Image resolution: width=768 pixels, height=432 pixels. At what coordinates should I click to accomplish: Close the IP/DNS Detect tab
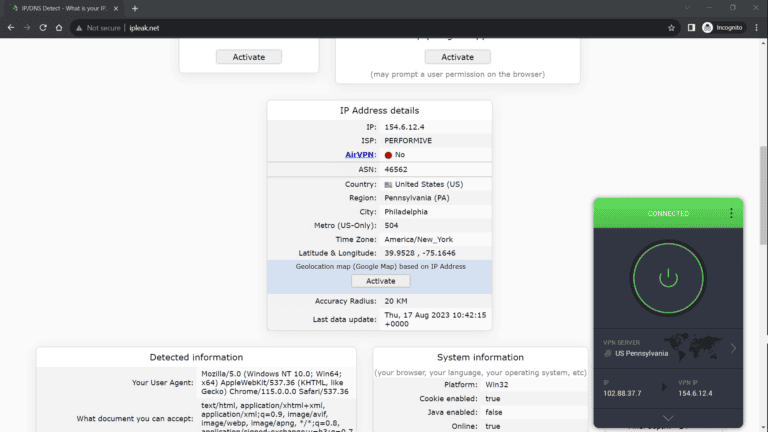point(116,8)
